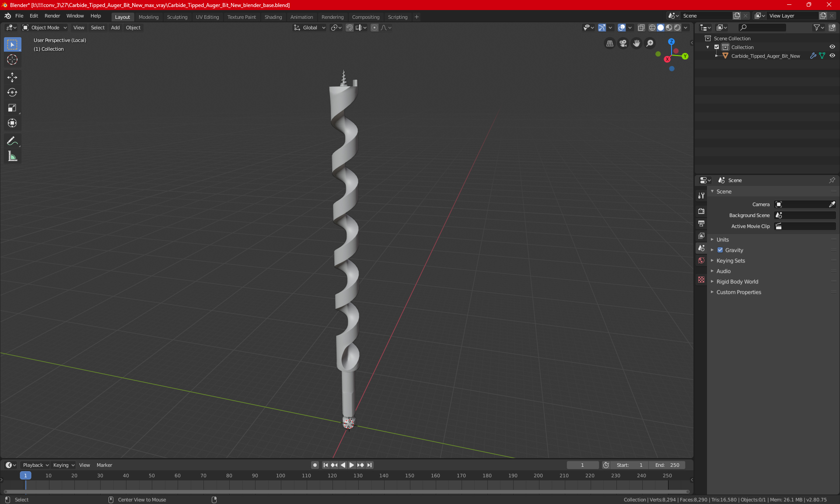Toggle camera view in viewport
Image resolution: width=840 pixels, height=504 pixels.
tap(623, 43)
